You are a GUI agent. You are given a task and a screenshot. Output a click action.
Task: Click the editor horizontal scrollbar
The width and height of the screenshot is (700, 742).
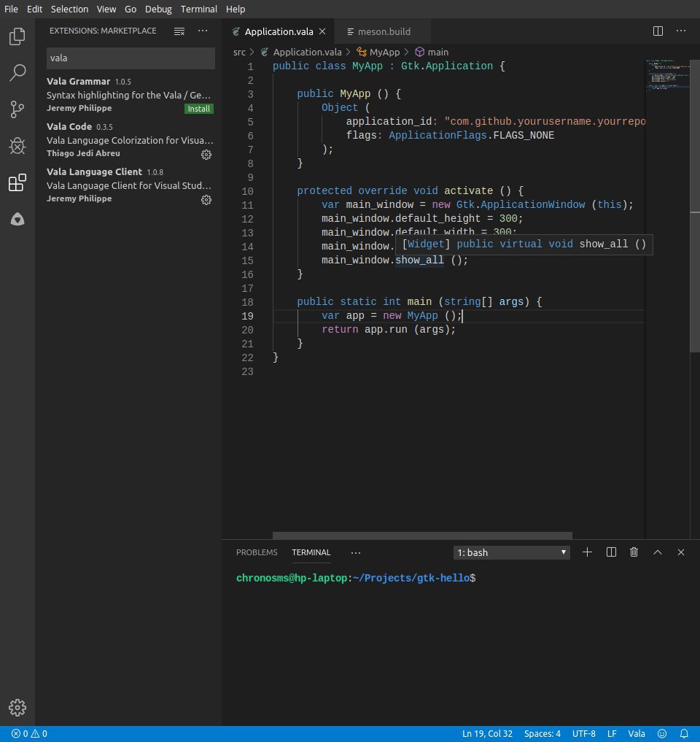click(x=422, y=536)
